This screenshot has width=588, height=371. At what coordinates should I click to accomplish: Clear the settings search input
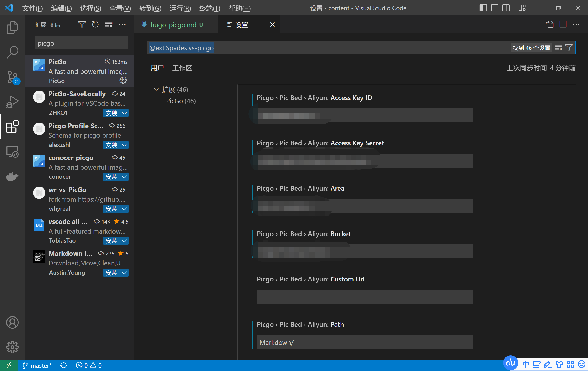point(558,48)
